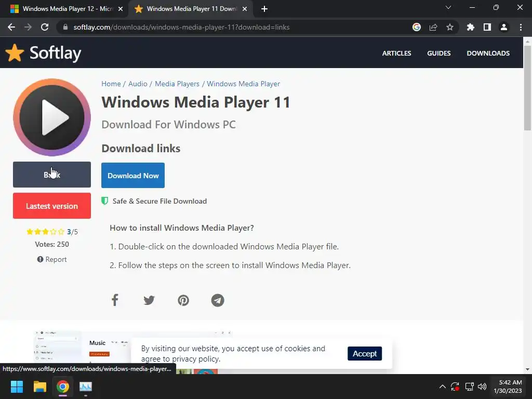The image size is (532, 399).
Task: Open Chrome three-dot menu
Action: (521, 27)
